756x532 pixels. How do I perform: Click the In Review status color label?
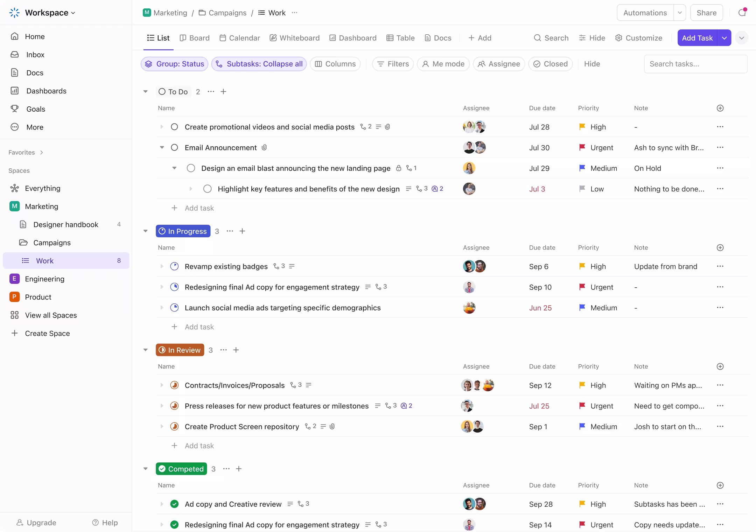click(180, 350)
